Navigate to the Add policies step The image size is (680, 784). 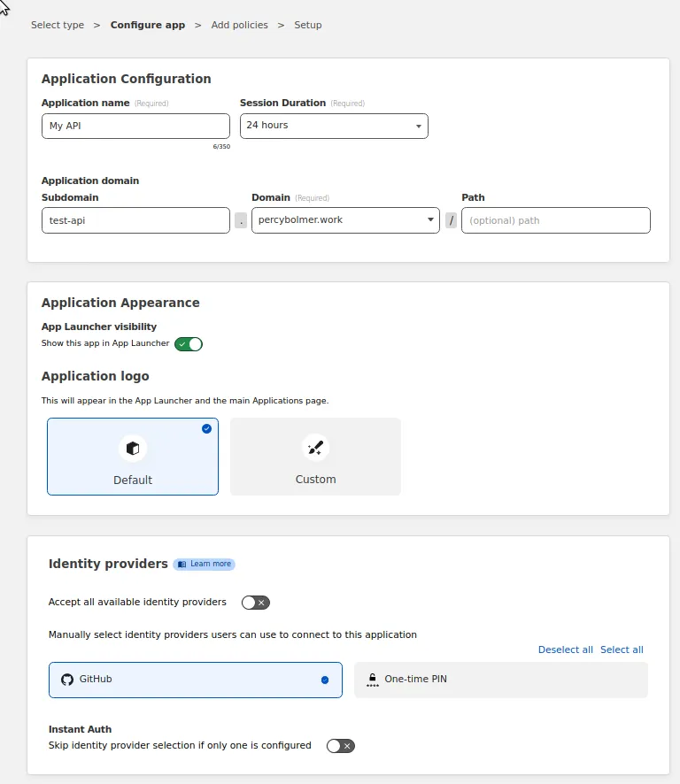tap(239, 25)
